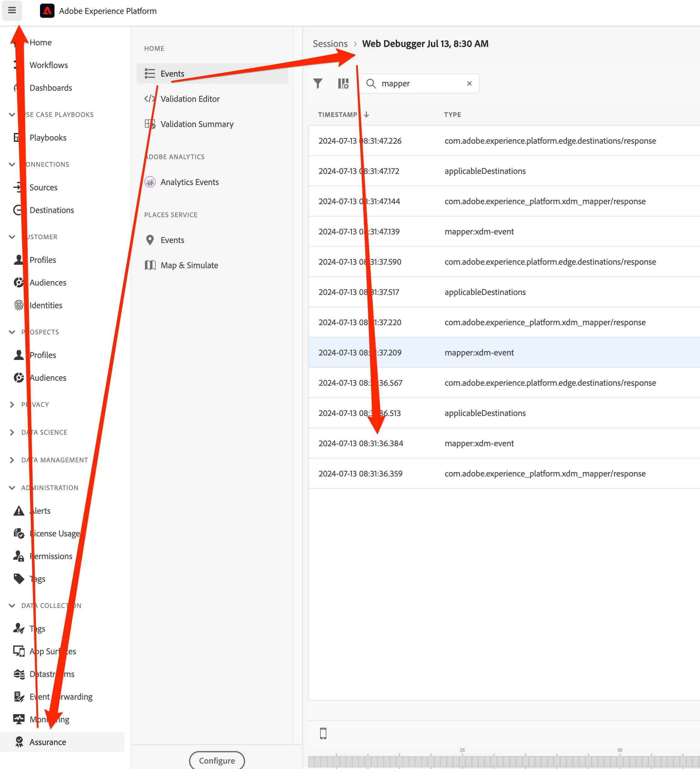Image resolution: width=700 pixels, height=769 pixels.
Task: Click the mobile device icon above timeline
Action: 323,733
